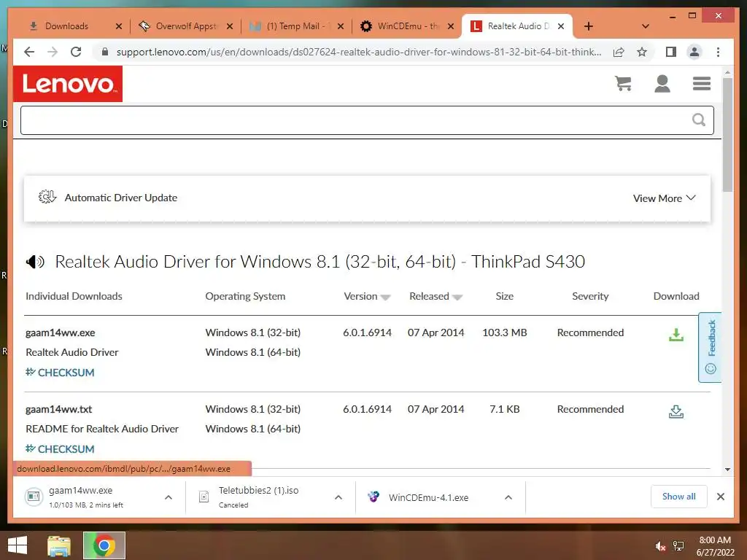Open CHECKSUM for gaam14ww.txt

tap(60, 449)
